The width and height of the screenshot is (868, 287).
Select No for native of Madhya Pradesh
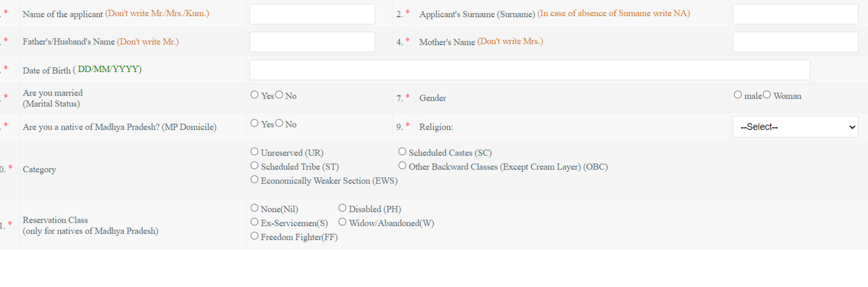click(x=279, y=123)
